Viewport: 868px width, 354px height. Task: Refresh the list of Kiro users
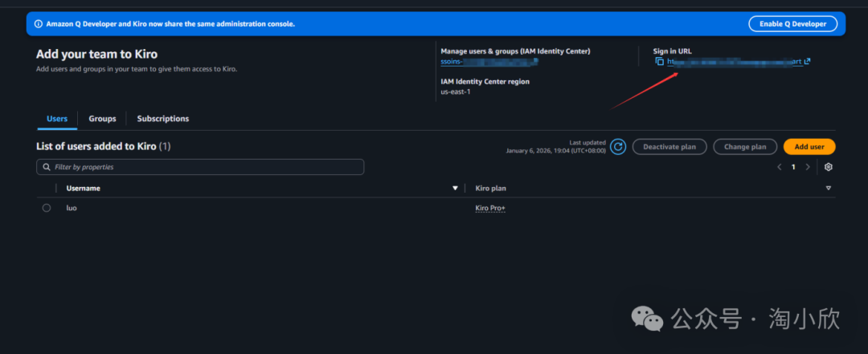[x=617, y=146]
